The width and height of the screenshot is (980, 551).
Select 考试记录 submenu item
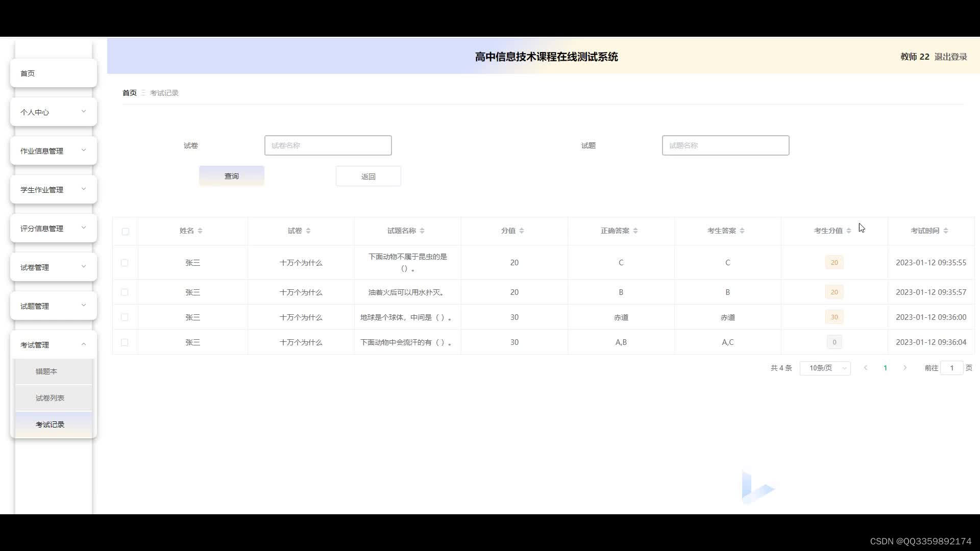point(54,424)
